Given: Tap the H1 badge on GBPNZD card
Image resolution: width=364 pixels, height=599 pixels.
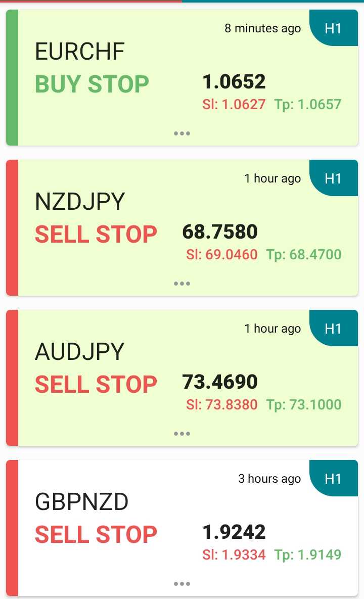Looking at the screenshot, I should click(334, 478).
